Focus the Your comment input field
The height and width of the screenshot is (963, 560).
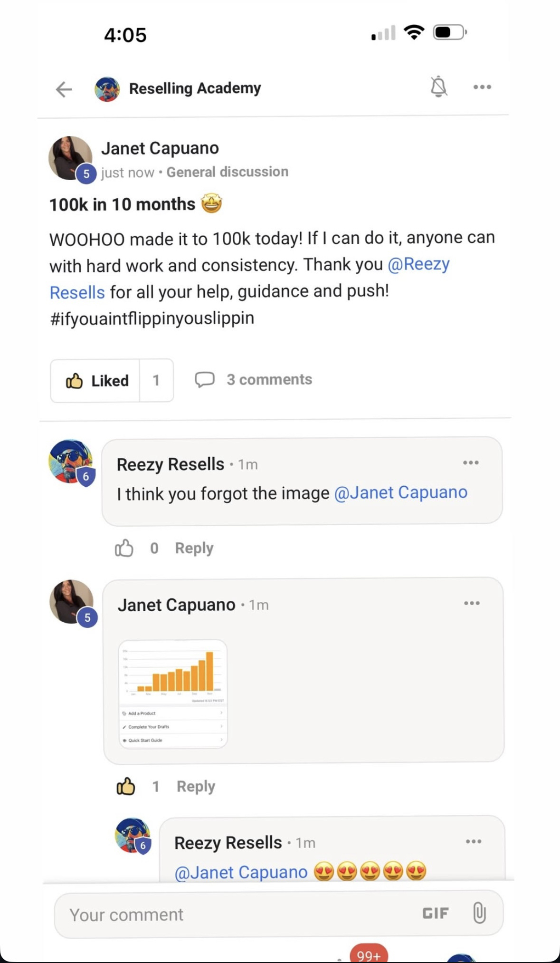click(228, 915)
